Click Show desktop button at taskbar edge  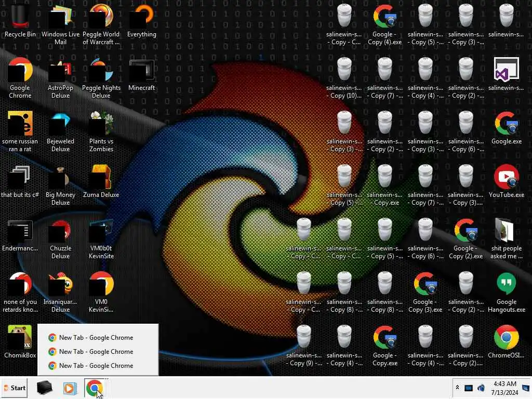(x=527, y=388)
